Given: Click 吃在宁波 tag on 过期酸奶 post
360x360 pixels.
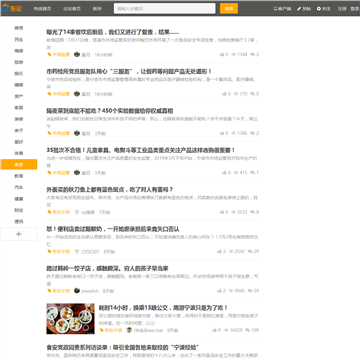Looking at the screenshot, I should pos(61,251).
